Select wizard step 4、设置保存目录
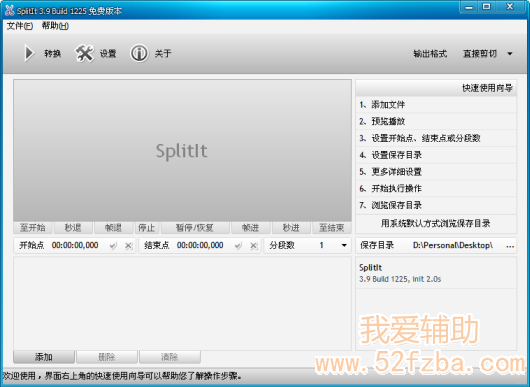 click(436, 155)
